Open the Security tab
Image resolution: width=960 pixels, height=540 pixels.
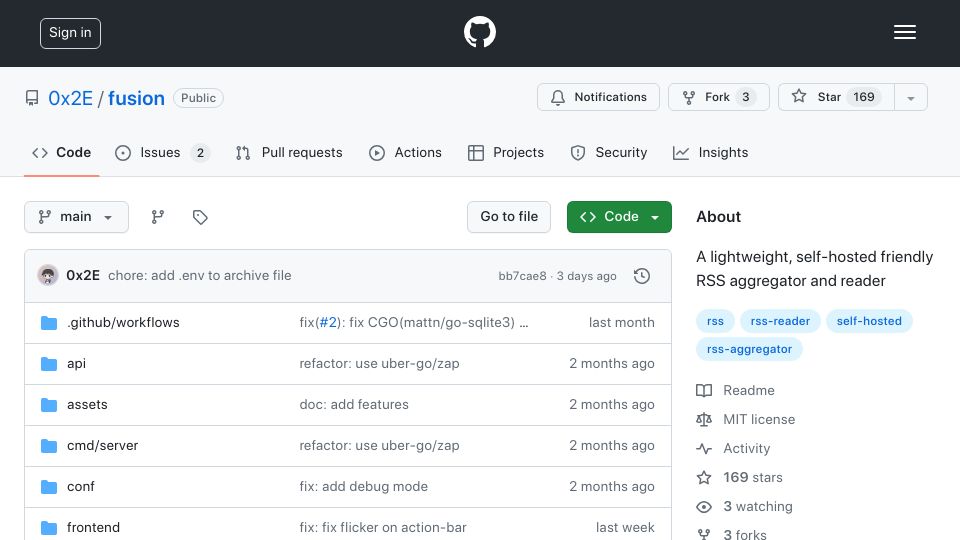pos(609,152)
